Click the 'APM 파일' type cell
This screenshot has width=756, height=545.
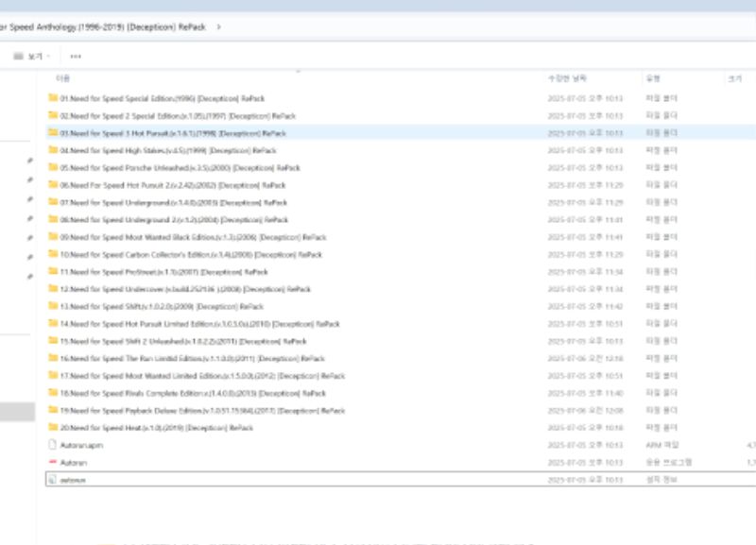point(662,445)
